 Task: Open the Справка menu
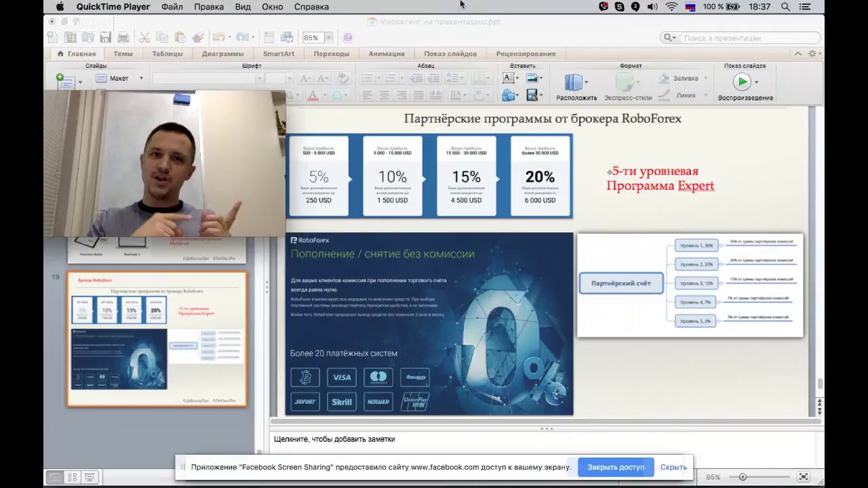coord(311,7)
